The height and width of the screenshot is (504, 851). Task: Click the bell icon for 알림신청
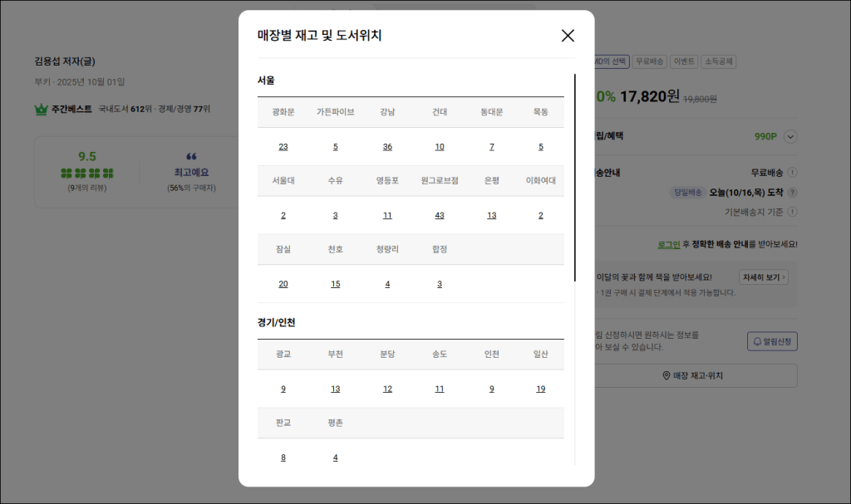click(x=756, y=340)
